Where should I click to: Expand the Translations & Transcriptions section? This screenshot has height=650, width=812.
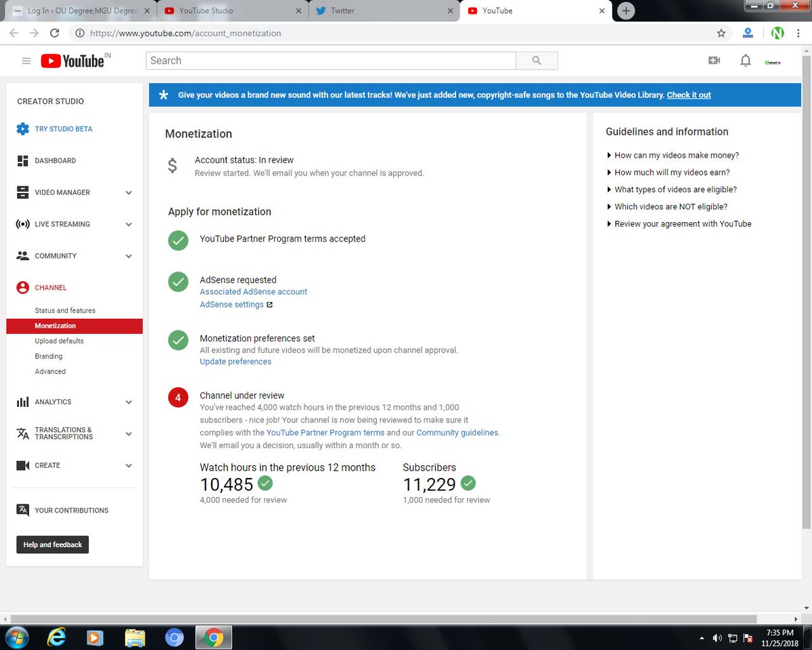click(129, 434)
